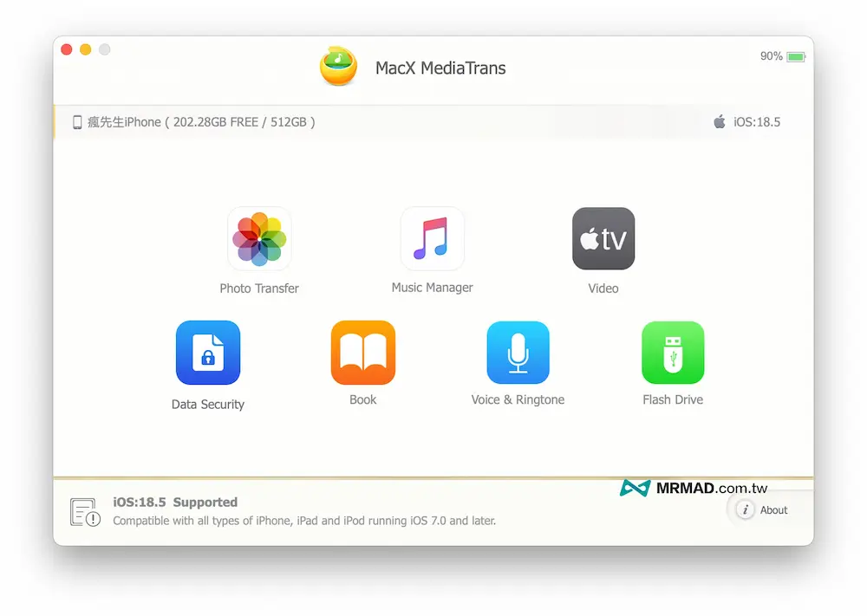Click the "Voice & Ringtone" text label
This screenshot has height=616, width=867.
point(518,399)
